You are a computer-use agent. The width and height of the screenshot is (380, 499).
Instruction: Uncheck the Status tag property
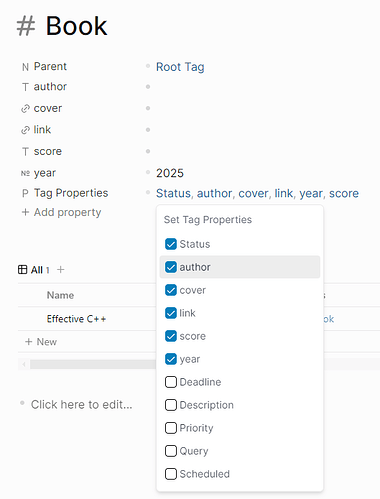171,244
